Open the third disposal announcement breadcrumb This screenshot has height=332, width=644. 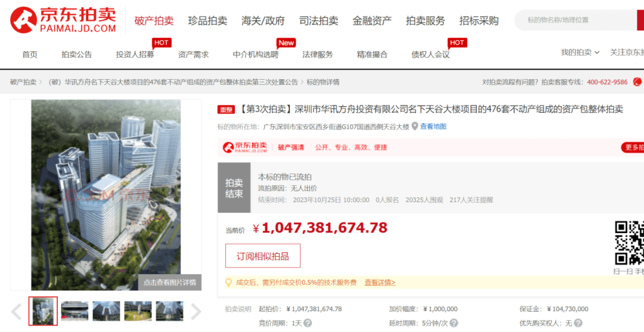pos(173,82)
